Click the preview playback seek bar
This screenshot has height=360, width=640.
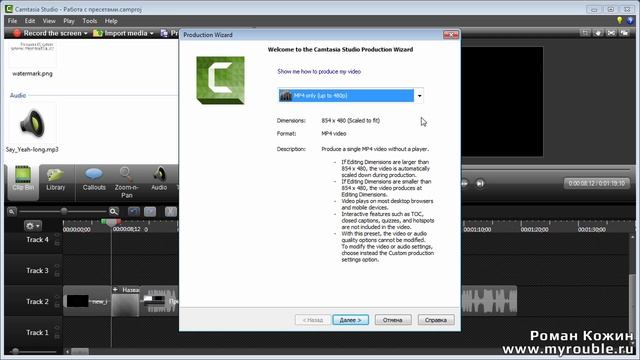tap(546, 169)
